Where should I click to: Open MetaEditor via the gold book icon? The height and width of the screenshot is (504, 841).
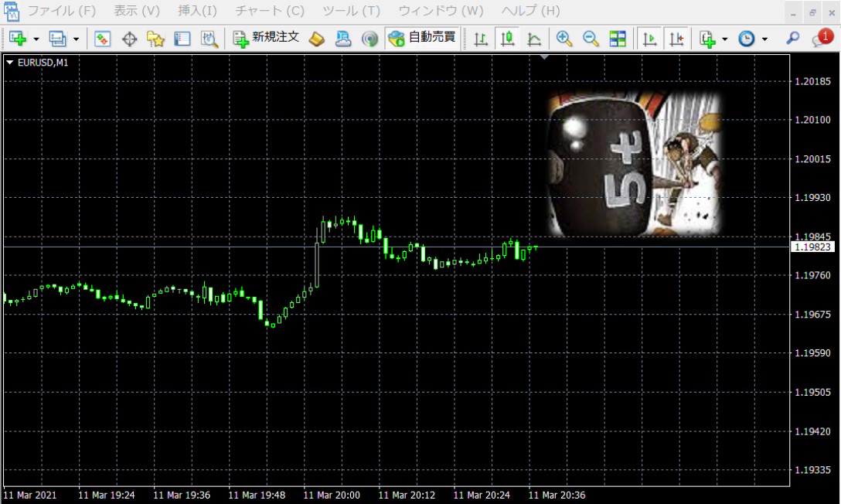(x=317, y=39)
